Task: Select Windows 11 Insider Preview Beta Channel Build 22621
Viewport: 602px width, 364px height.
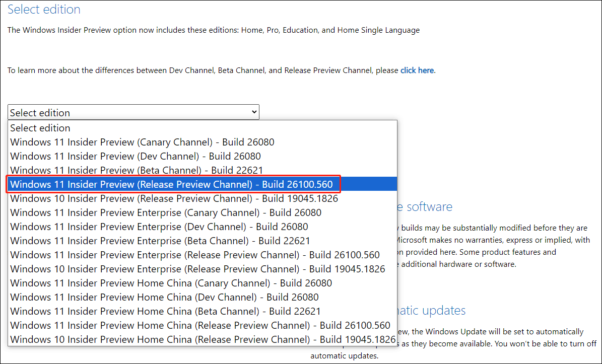Action: 135,170
